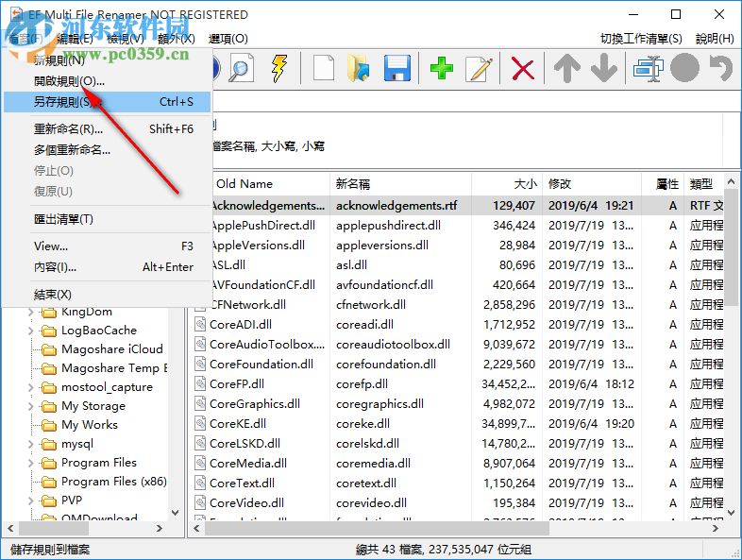
Task: Click the folder icon of mysql
Action: click(x=49, y=444)
